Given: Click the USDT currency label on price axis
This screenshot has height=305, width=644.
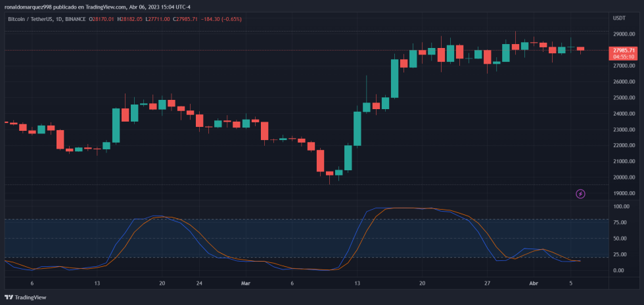Looking at the screenshot, I should 619,18.
